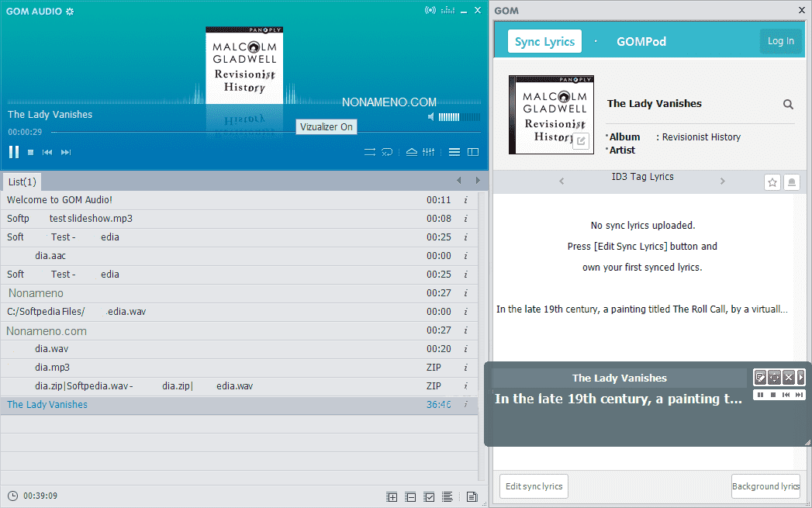Click the add files icon below playlist
Screen dimensions: 812x508
(x=392, y=497)
